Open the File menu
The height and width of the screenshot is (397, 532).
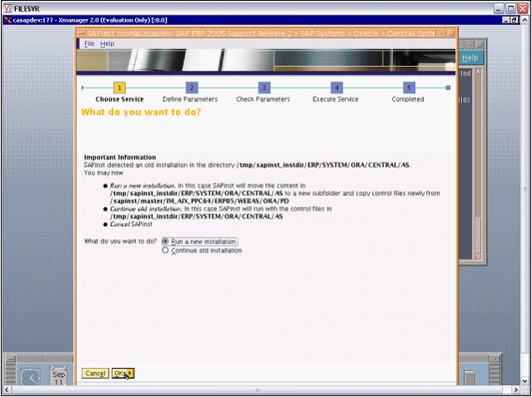click(x=88, y=43)
